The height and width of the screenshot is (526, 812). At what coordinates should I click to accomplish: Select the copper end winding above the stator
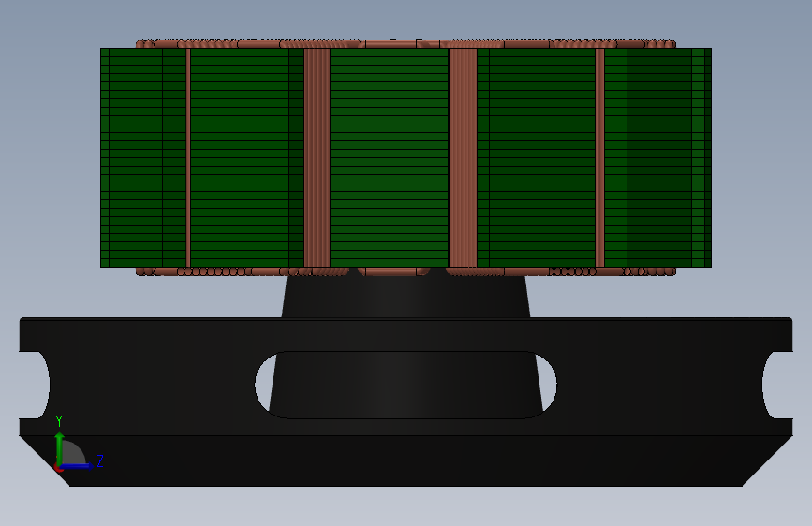(x=406, y=43)
